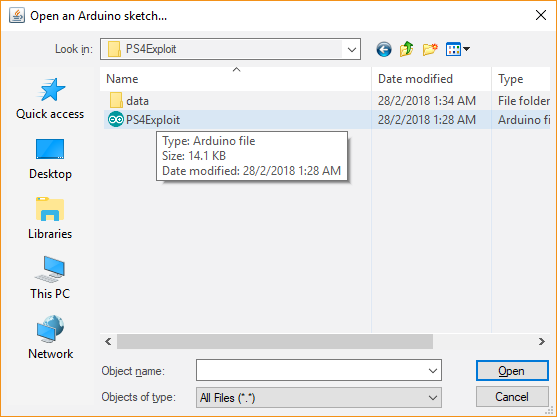The image size is (557, 417).
Task: Go to Libraries in the sidebar
Action: point(50,218)
